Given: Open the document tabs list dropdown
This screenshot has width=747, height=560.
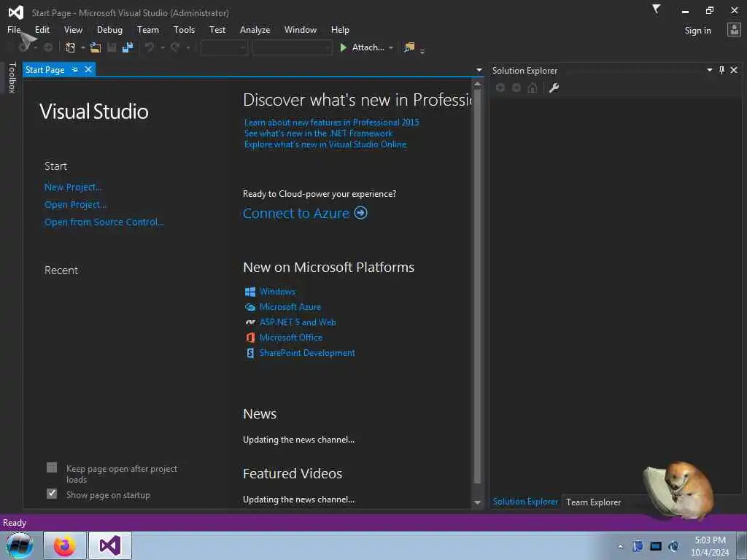Looking at the screenshot, I should coord(479,70).
